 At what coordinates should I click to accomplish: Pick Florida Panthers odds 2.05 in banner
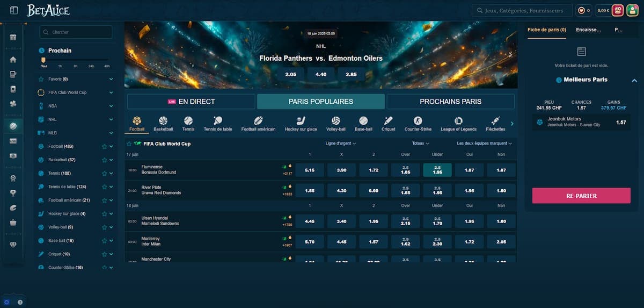(291, 74)
